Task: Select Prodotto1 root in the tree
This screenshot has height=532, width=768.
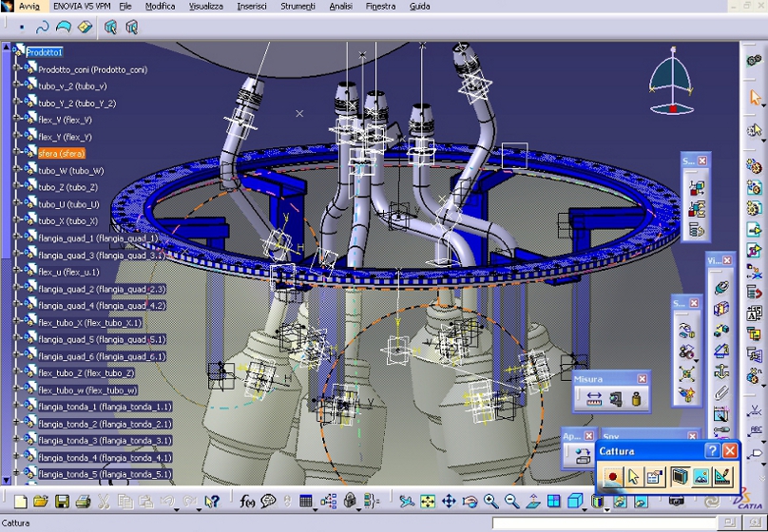Action: coord(45,52)
